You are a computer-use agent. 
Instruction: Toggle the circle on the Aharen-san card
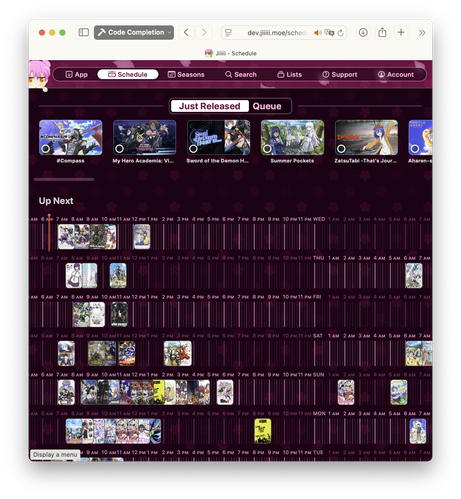coord(415,149)
